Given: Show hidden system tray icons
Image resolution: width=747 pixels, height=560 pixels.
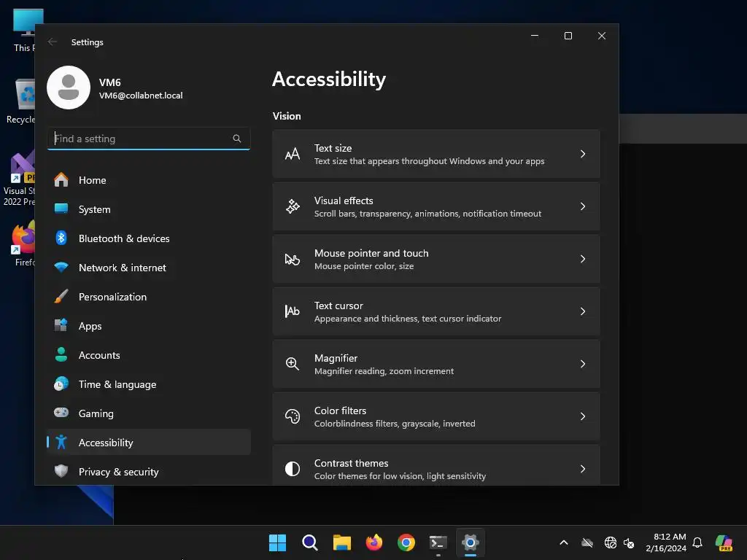Looking at the screenshot, I should pos(564,542).
